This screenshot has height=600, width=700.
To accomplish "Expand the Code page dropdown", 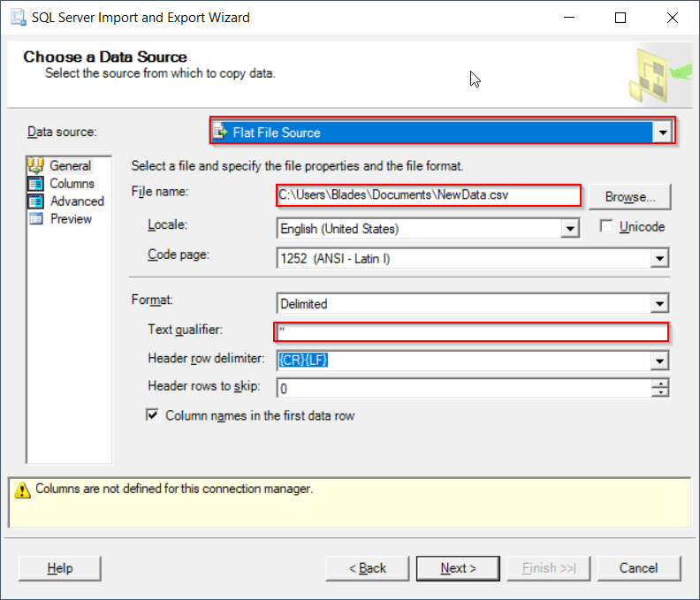I will pos(659,259).
